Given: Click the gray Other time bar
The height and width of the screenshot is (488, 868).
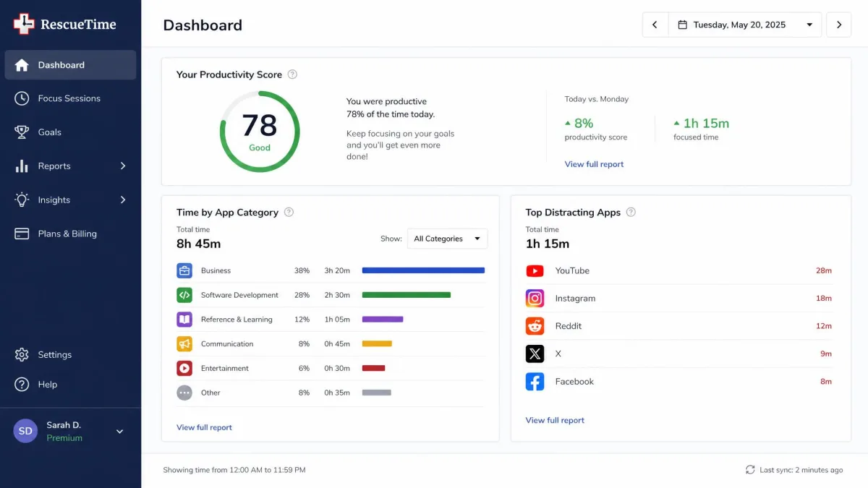Looking at the screenshot, I should (x=376, y=393).
